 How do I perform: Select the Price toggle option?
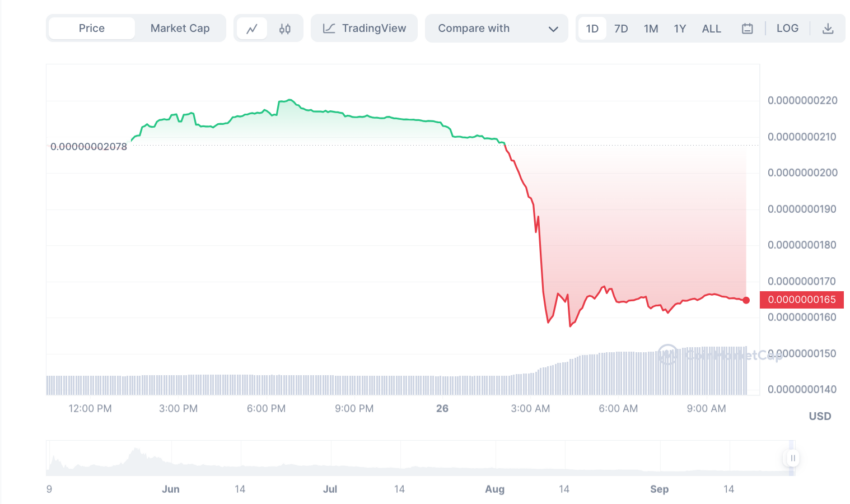(92, 28)
